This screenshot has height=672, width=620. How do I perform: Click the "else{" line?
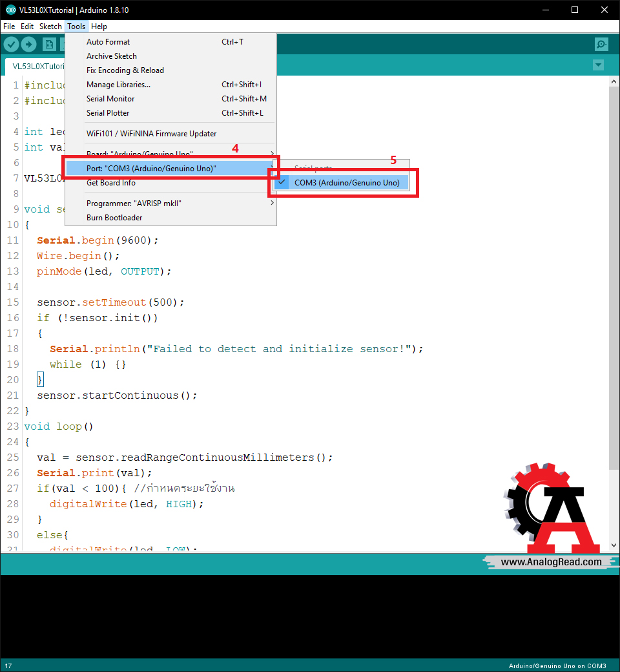(x=52, y=535)
